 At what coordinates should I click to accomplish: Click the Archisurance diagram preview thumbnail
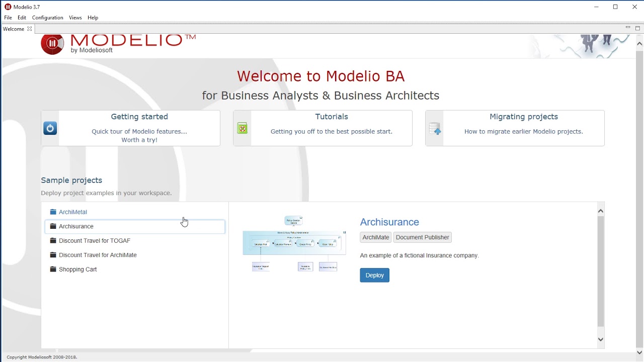[x=294, y=244]
